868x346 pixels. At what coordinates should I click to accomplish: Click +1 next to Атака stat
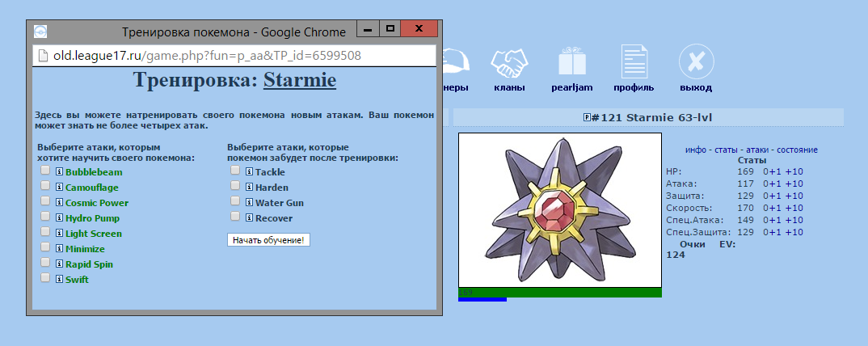tap(774, 184)
